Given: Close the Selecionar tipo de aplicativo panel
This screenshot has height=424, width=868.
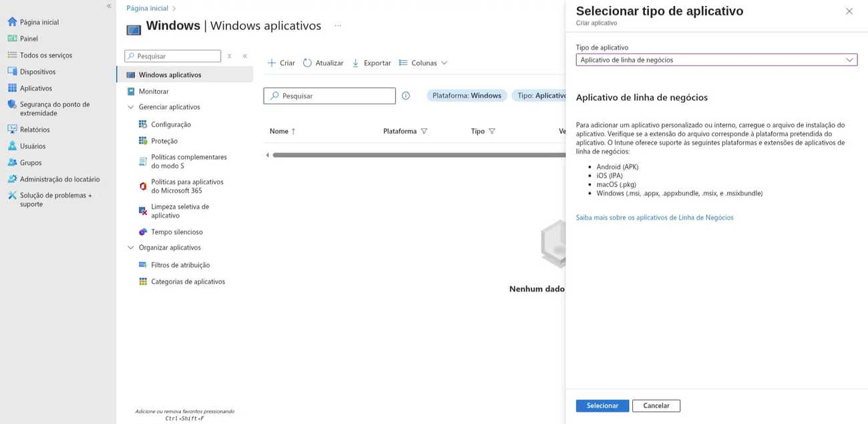Looking at the screenshot, I should pos(849,11).
